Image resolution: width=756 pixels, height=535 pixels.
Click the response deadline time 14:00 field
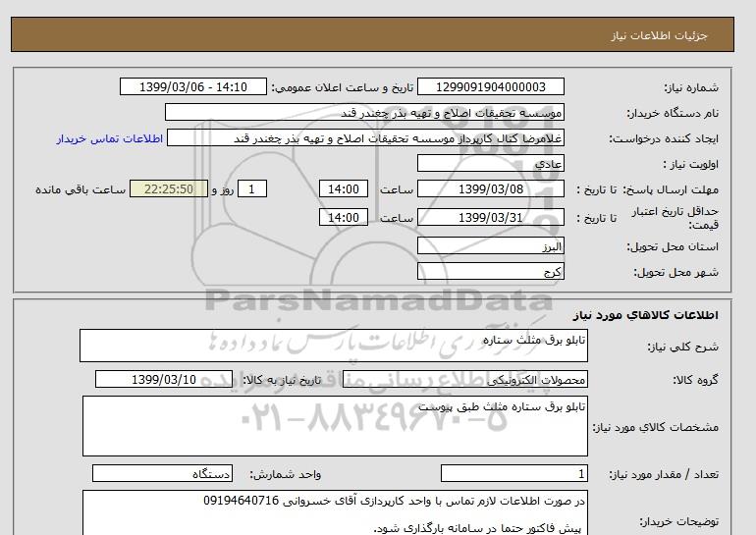pyautogui.click(x=344, y=188)
